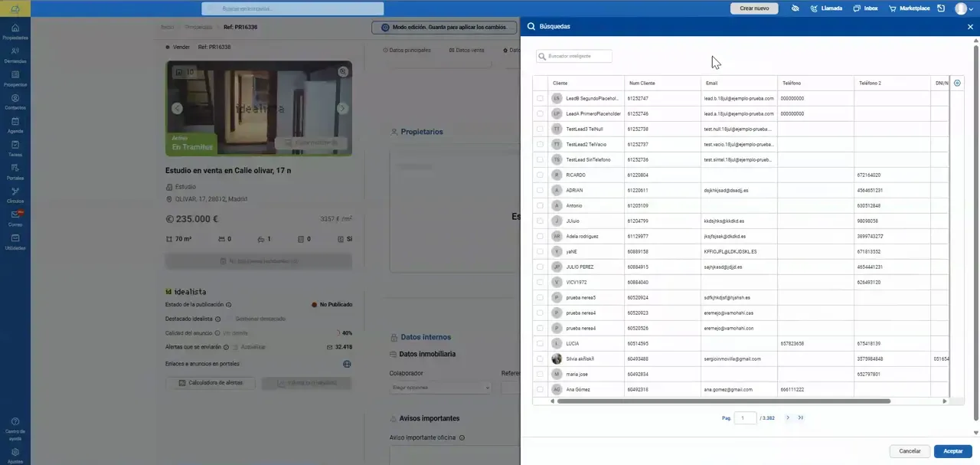Open Demandas in the left sidebar
Image resolution: width=980 pixels, height=465 pixels.
pyautogui.click(x=15, y=55)
